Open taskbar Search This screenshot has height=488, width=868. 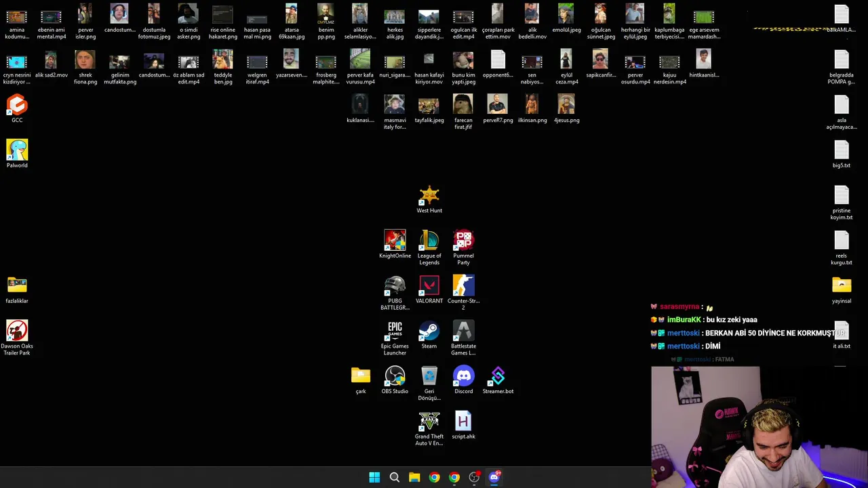click(394, 477)
